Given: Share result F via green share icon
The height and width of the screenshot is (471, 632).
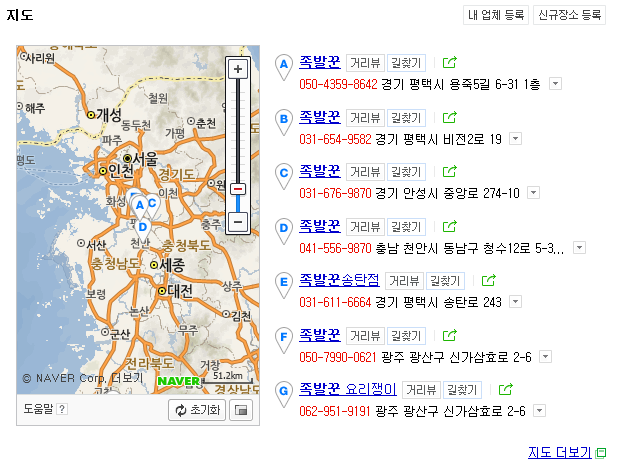Looking at the screenshot, I should 449,335.
